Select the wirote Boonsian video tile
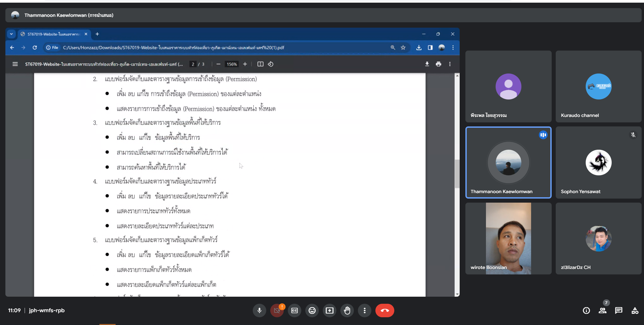Viewport: 644px width, 325px height. tap(508, 238)
